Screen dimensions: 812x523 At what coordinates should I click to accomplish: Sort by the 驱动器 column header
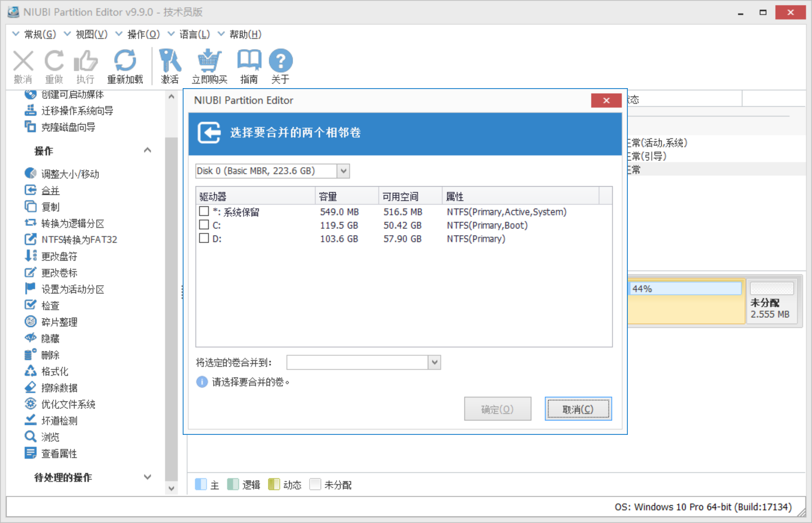point(255,196)
